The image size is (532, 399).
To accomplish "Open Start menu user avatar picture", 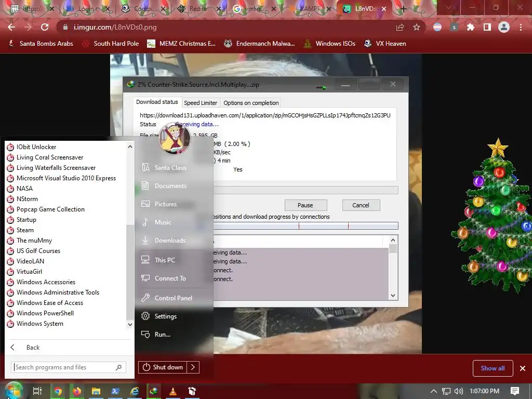I will [175, 138].
